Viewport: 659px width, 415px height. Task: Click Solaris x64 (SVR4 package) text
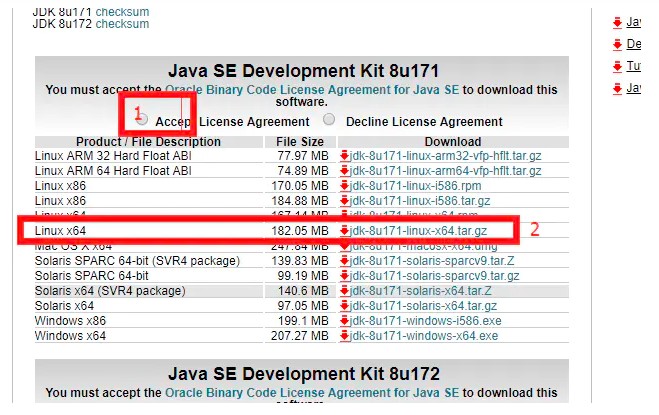click(x=110, y=291)
